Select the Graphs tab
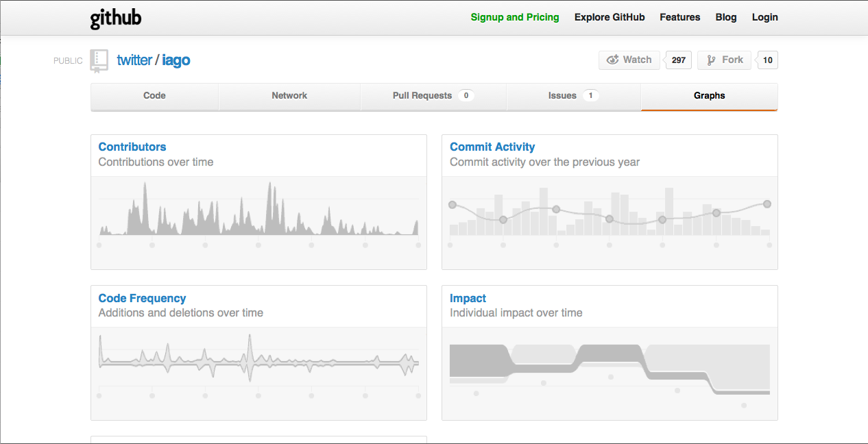Screen dimensions: 868x444 click(709, 96)
